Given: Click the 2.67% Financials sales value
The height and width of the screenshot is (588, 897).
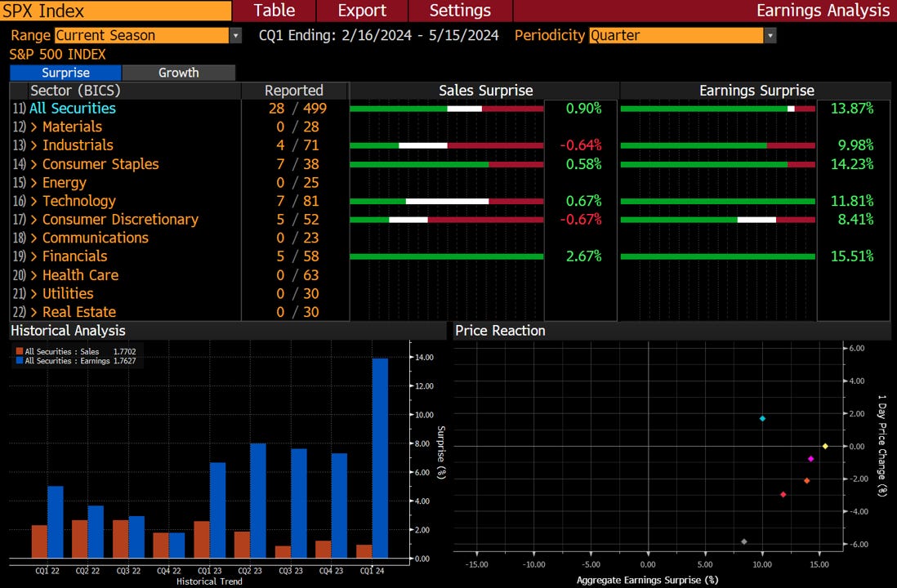Looking at the screenshot, I should (x=583, y=256).
